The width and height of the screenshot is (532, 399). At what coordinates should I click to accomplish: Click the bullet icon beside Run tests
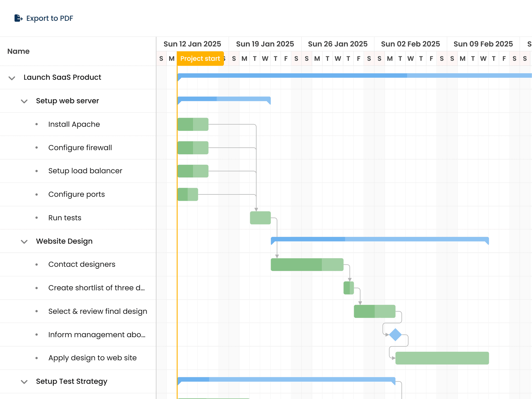36,218
